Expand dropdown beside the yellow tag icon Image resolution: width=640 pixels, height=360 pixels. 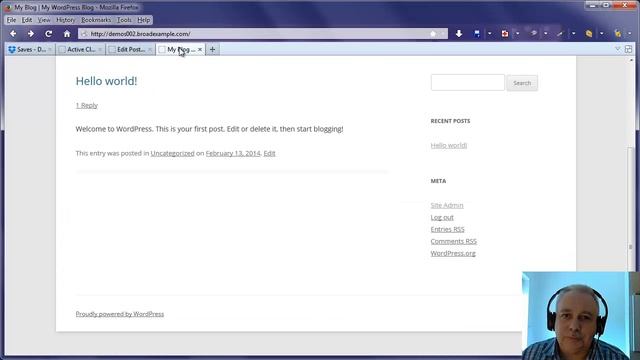point(602,34)
